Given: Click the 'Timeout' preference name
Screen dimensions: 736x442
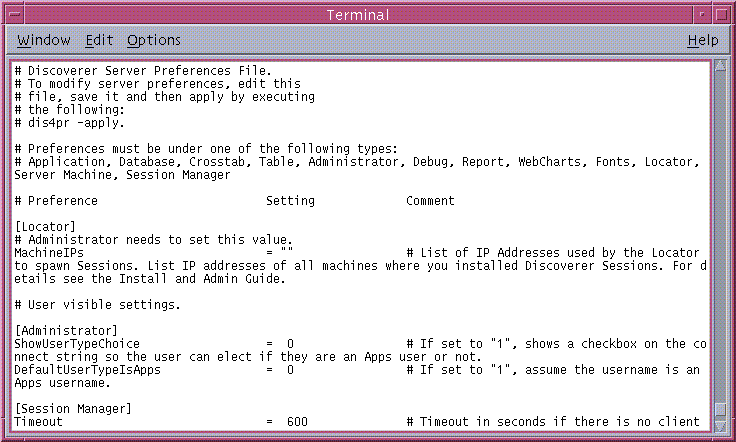Looking at the screenshot, I should 38,422.
